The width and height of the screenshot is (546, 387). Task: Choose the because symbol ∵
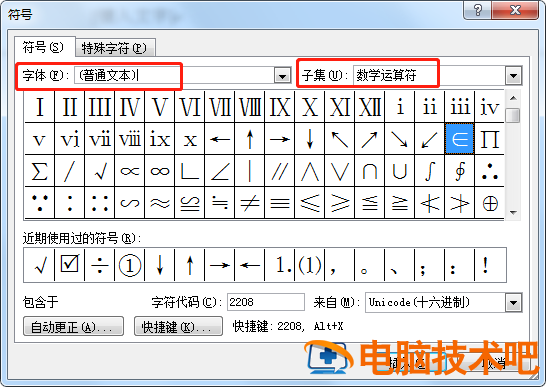pos(39,203)
